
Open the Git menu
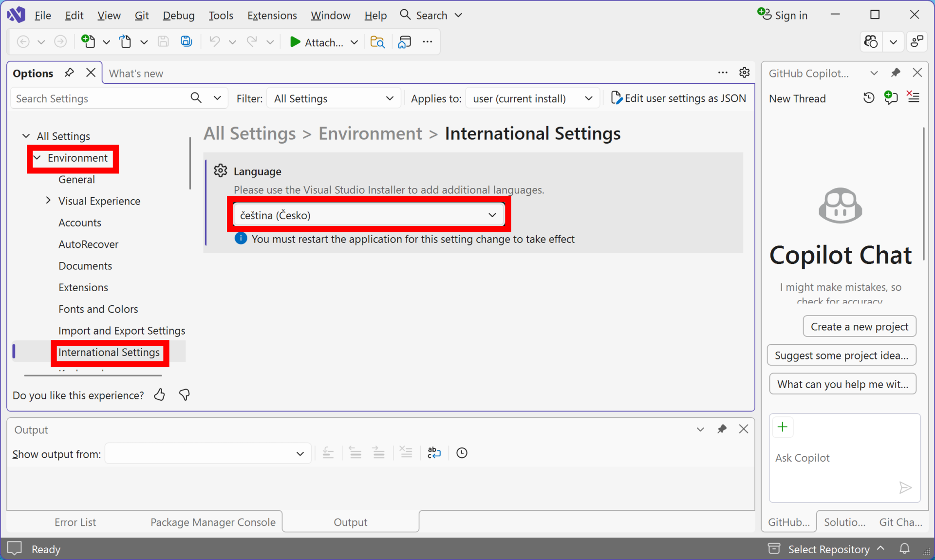pyautogui.click(x=142, y=15)
